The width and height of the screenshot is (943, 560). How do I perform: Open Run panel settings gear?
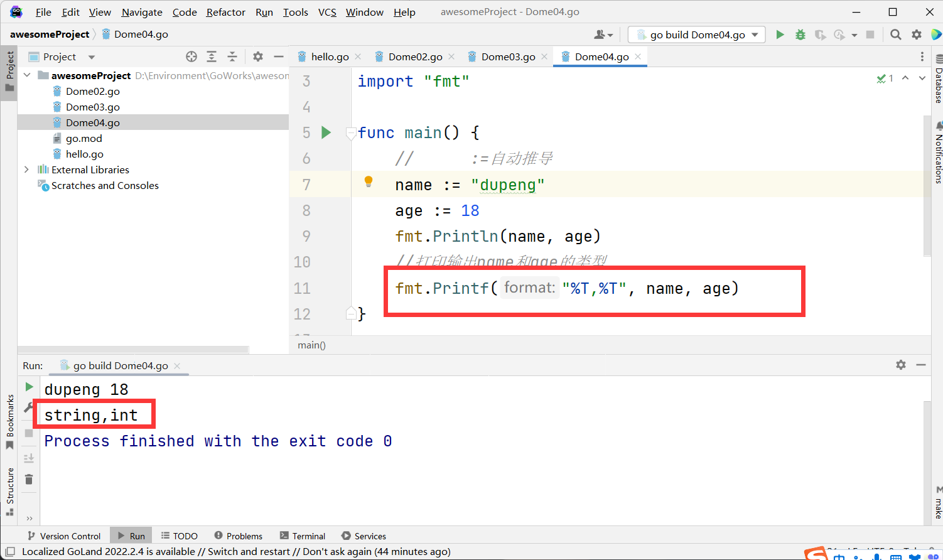(901, 365)
